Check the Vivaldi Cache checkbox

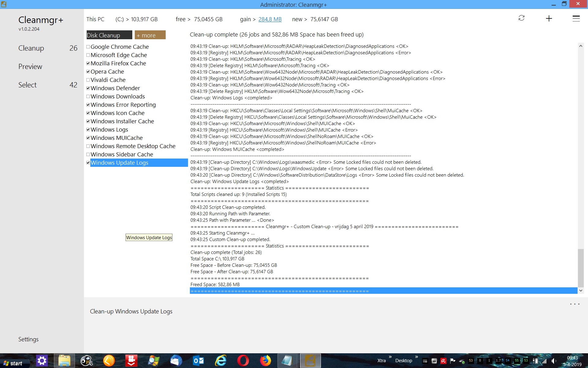tap(88, 80)
